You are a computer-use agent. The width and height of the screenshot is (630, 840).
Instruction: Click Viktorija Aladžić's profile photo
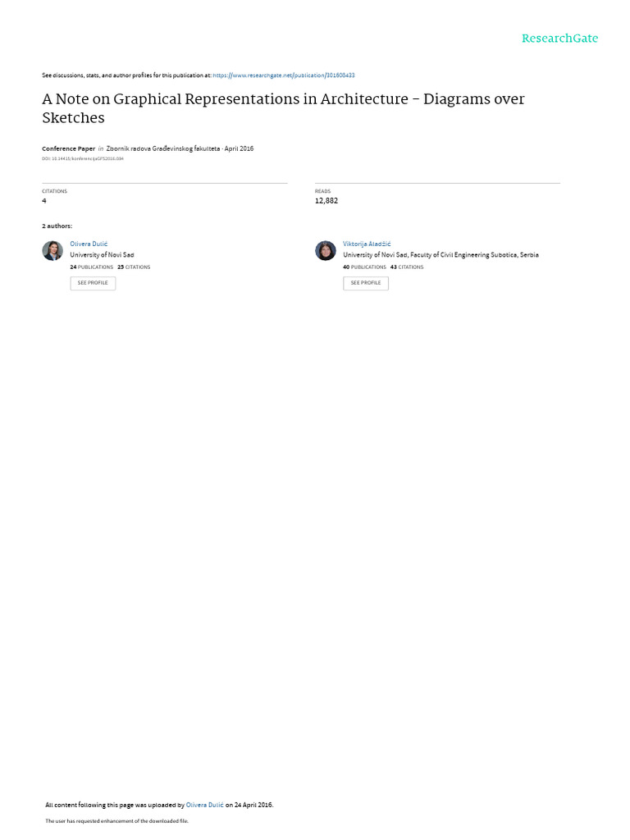pyautogui.click(x=325, y=251)
